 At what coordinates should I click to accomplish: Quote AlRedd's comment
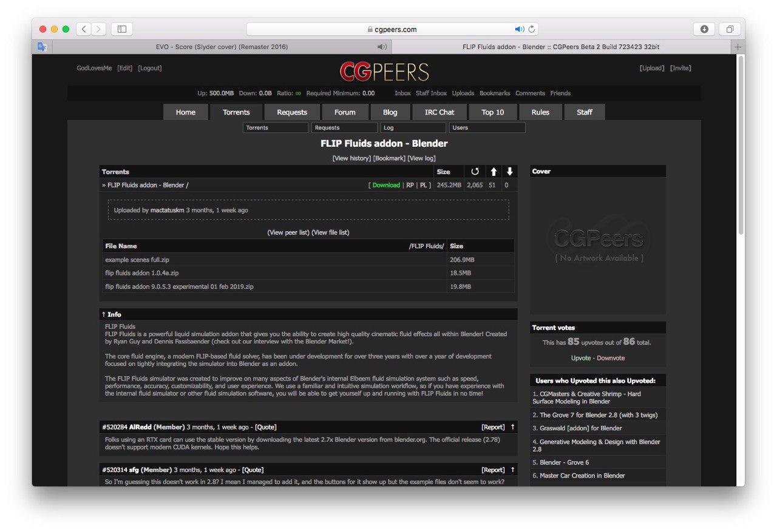tap(265, 427)
